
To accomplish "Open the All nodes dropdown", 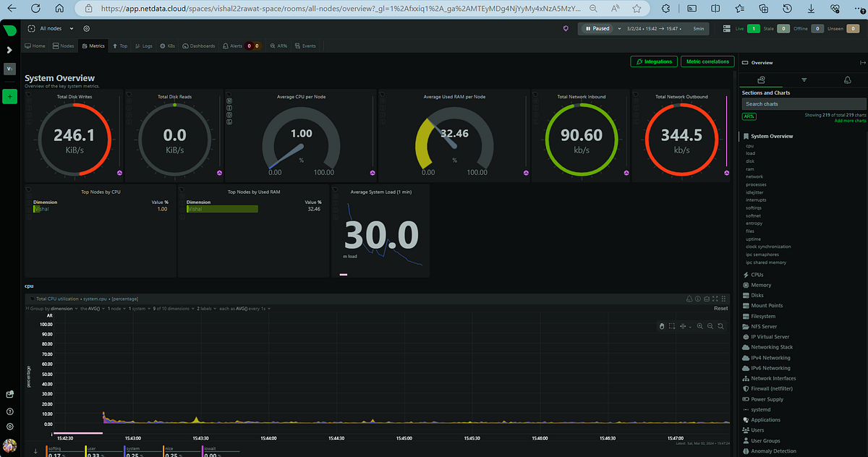I will pyautogui.click(x=50, y=28).
